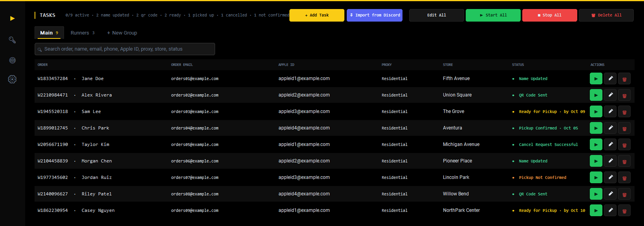Start the task for Sam Lee
Screen dimensions: 644x226
point(596,111)
